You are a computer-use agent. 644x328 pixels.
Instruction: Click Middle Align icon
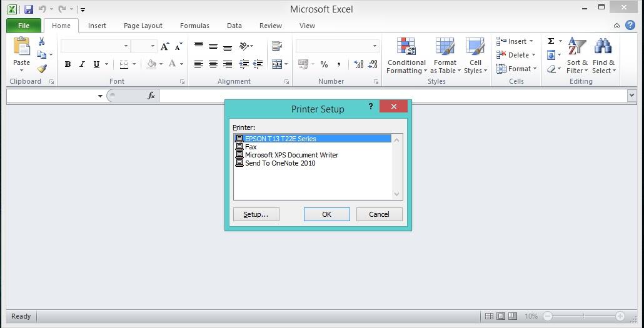[213, 46]
